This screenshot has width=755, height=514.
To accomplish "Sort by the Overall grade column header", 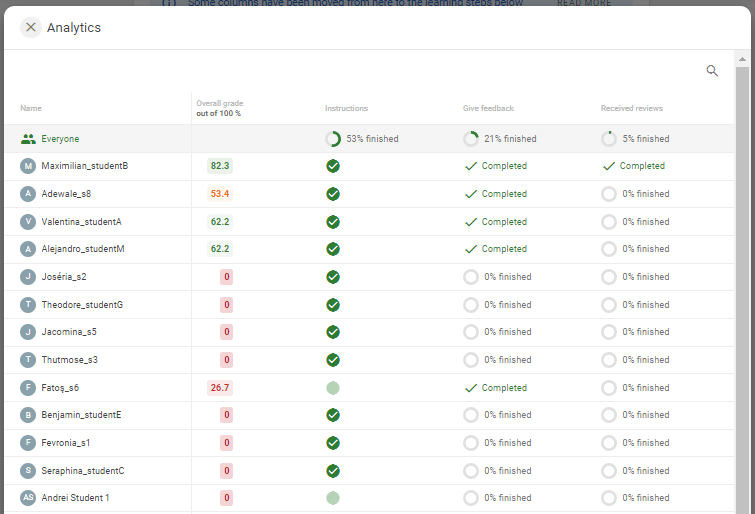I will click(x=220, y=108).
